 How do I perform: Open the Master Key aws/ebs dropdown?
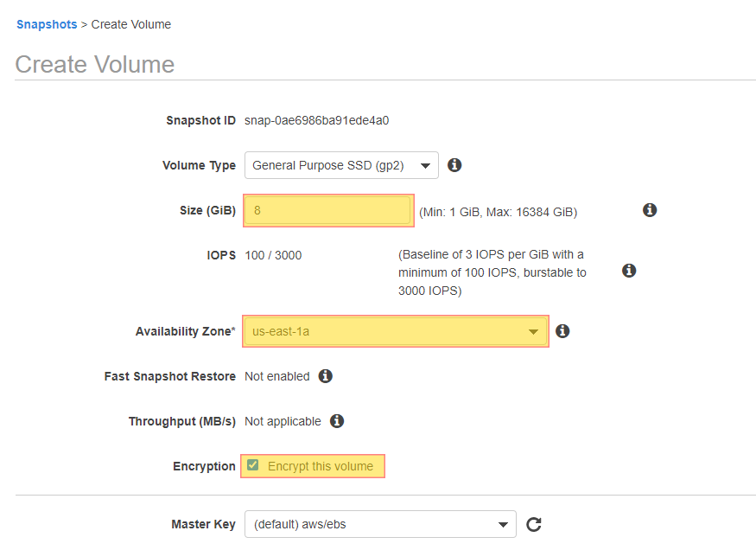click(x=380, y=524)
